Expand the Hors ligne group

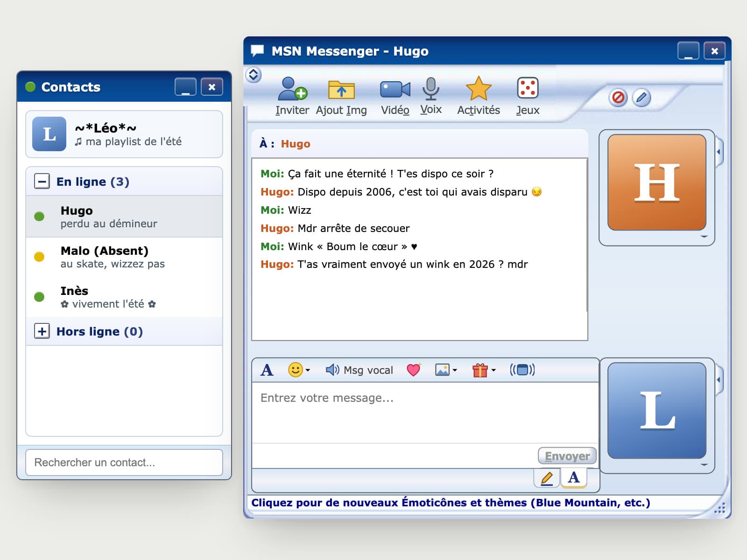tap(42, 331)
